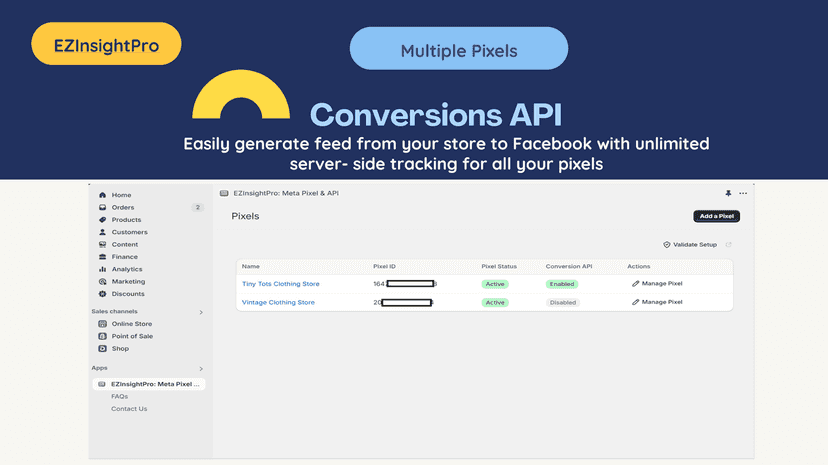Click the Discounts badge icon

coord(102,294)
